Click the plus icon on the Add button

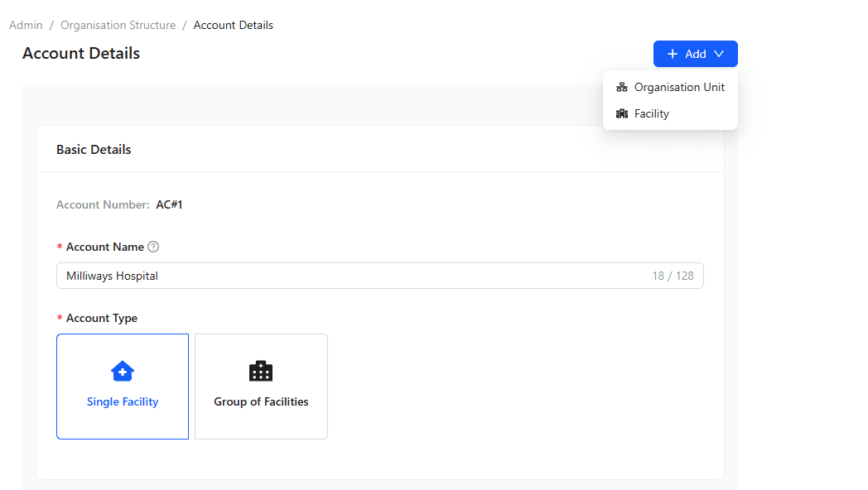tap(672, 53)
